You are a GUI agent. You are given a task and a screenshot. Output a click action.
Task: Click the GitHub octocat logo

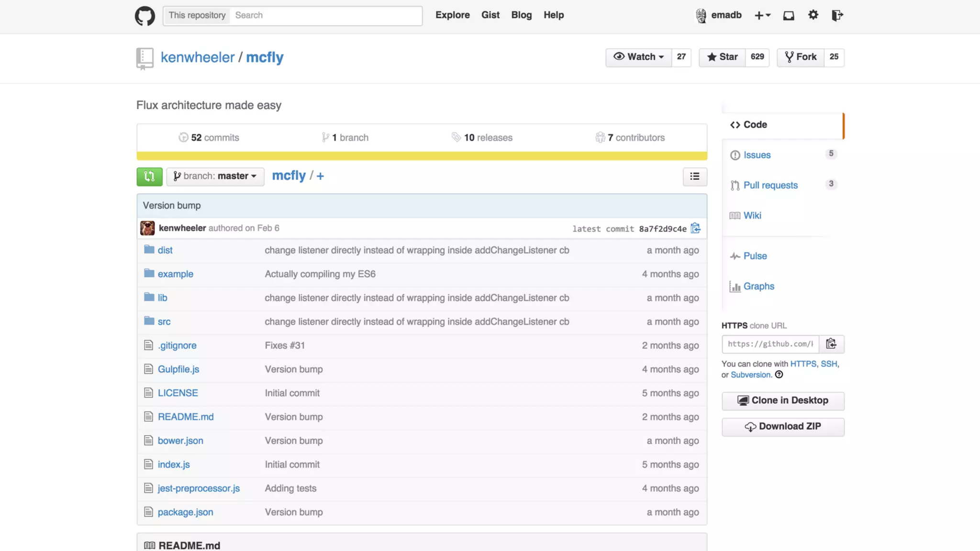pos(145,16)
